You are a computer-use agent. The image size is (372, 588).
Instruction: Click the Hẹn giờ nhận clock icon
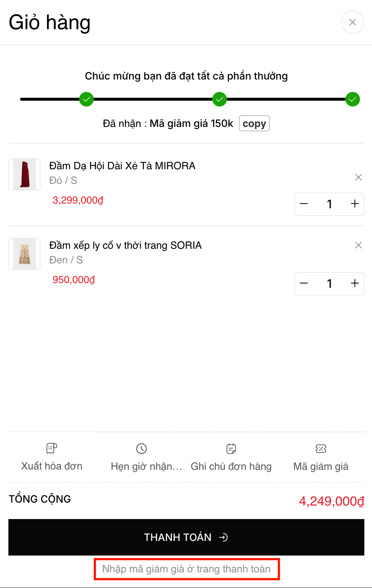point(142,449)
